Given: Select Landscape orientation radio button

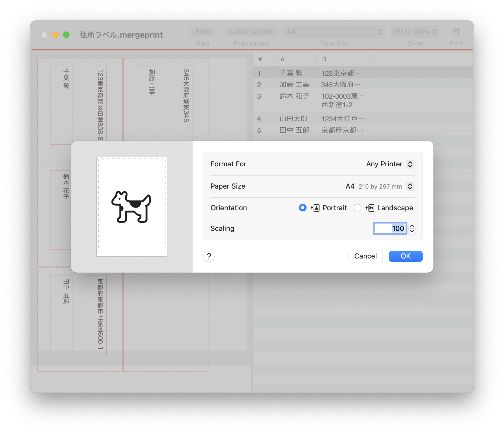Looking at the screenshot, I should [x=358, y=208].
